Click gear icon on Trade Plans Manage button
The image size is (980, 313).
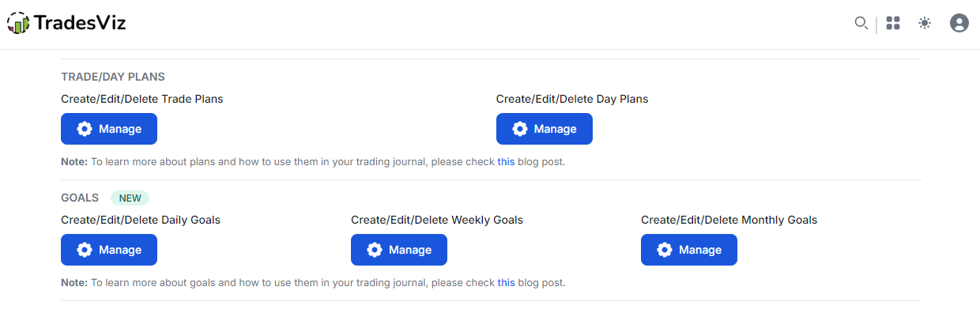click(85, 129)
